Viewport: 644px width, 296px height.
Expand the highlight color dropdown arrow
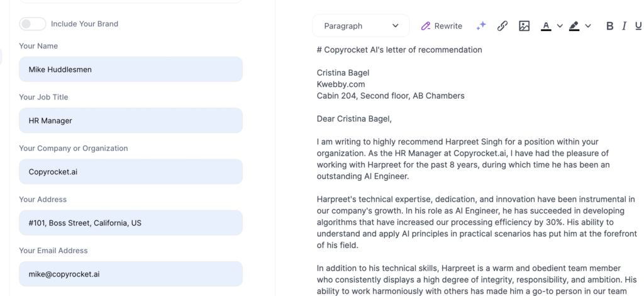[x=588, y=26]
